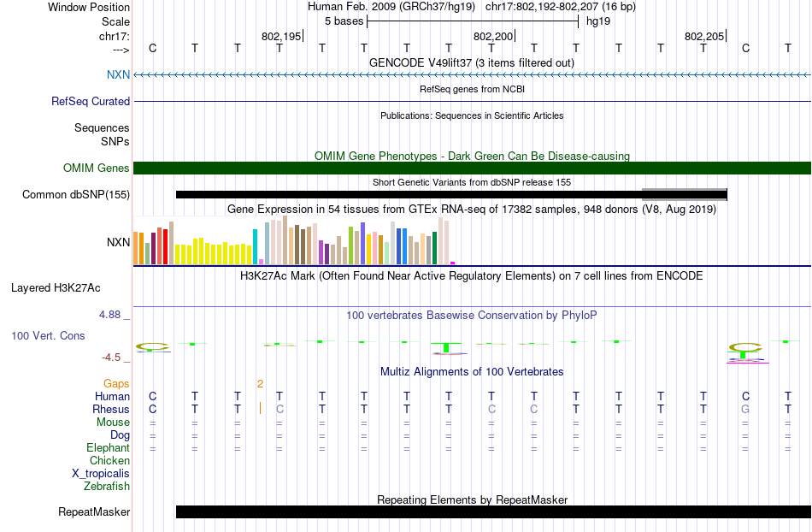Image resolution: width=812 pixels, height=532 pixels.
Task: Click the hg19 text beside scale bar
Action: [x=598, y=21]
